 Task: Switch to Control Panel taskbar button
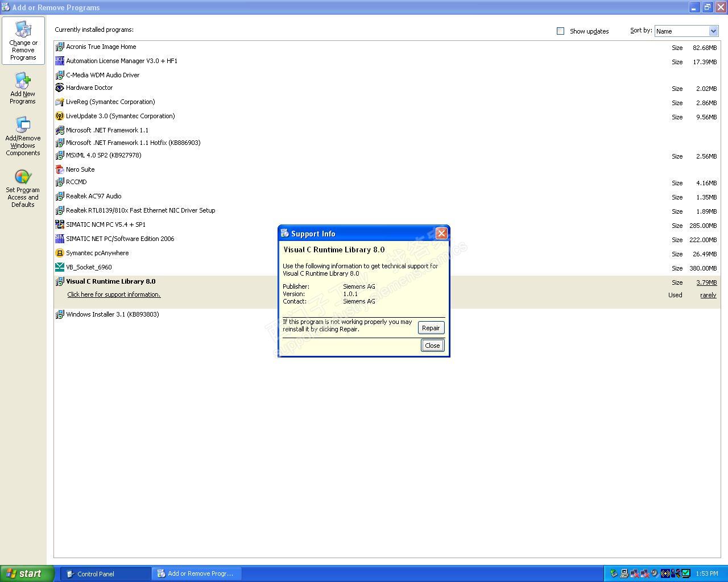(106, 574)
